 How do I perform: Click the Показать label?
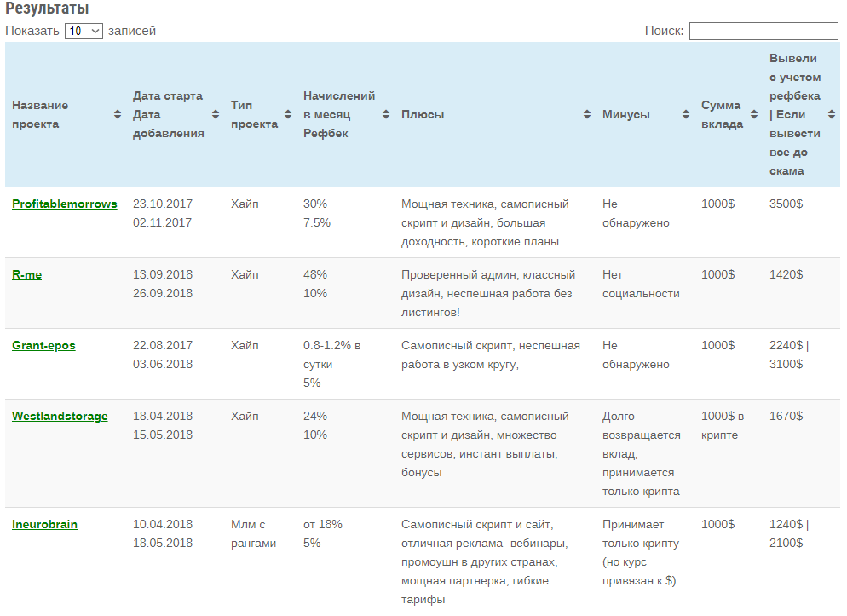pos(32,31)
